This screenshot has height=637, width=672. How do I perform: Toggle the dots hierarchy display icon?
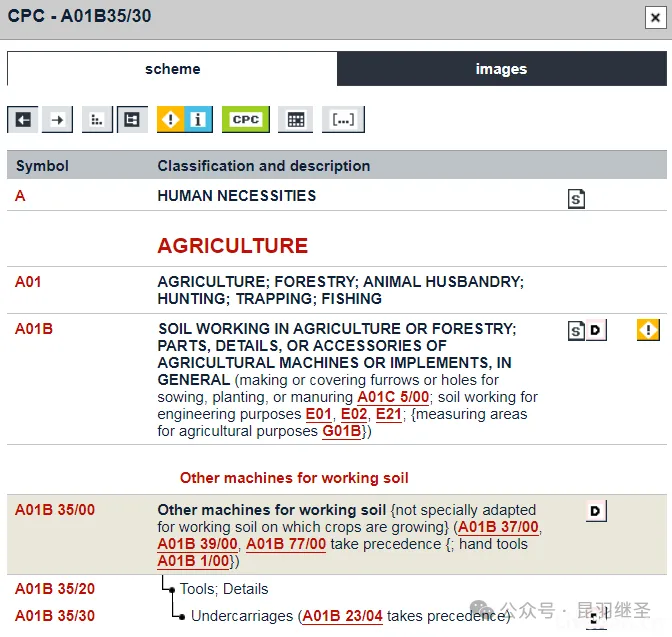pyautogui.click(x=97, y=120)
